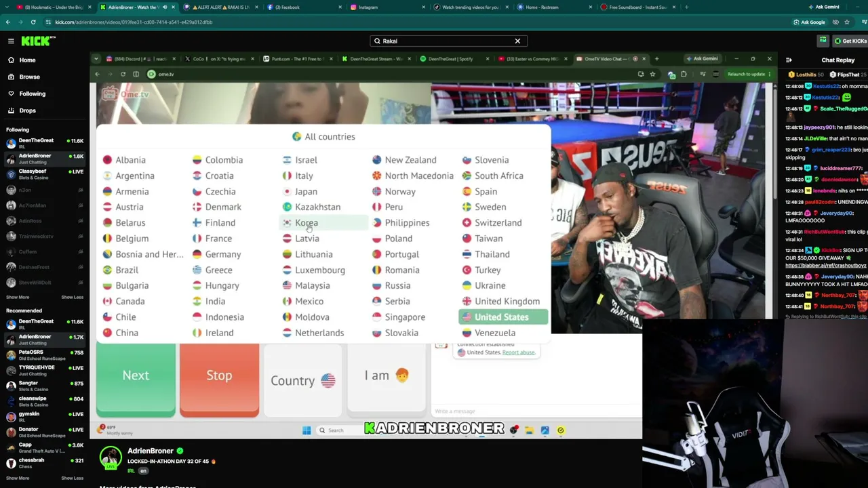Open offline channel Trainwreckstv

(44, 237)
